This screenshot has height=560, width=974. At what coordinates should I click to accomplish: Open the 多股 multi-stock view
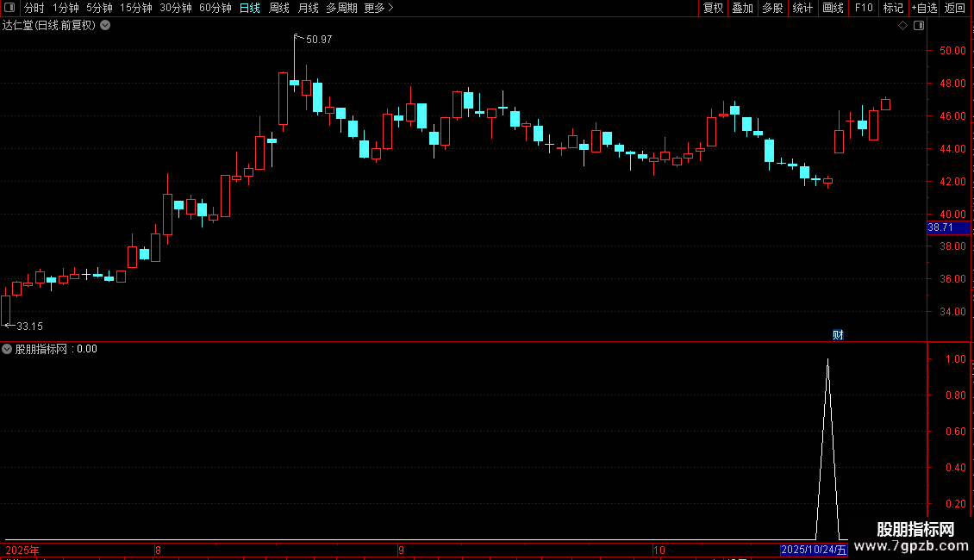click(x=772, y=8)
